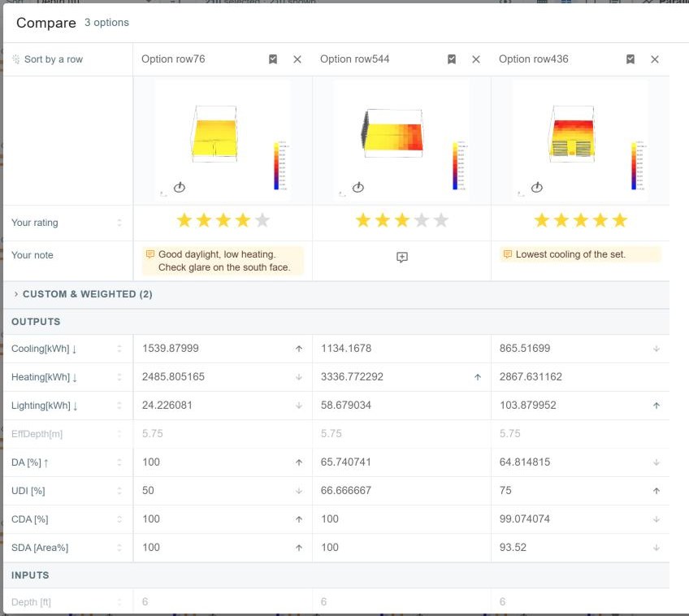The image size is (689, 616).
Task: Click the down arrow beside SDA 93.52
Action: click(x=656, y=548)
